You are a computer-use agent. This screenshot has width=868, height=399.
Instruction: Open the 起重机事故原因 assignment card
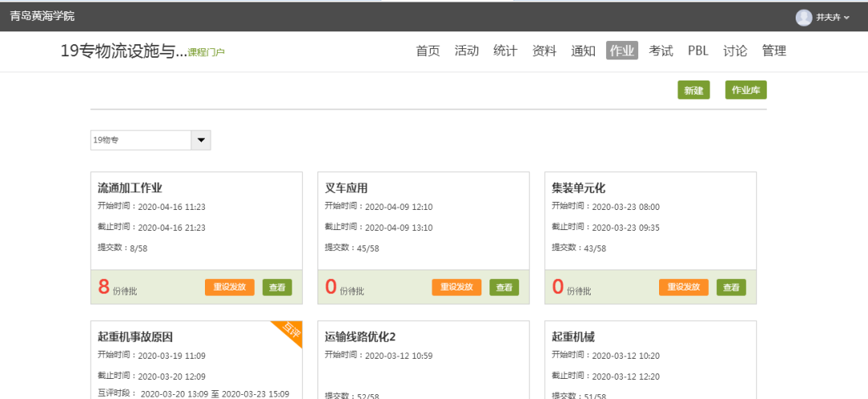(135, 337)
